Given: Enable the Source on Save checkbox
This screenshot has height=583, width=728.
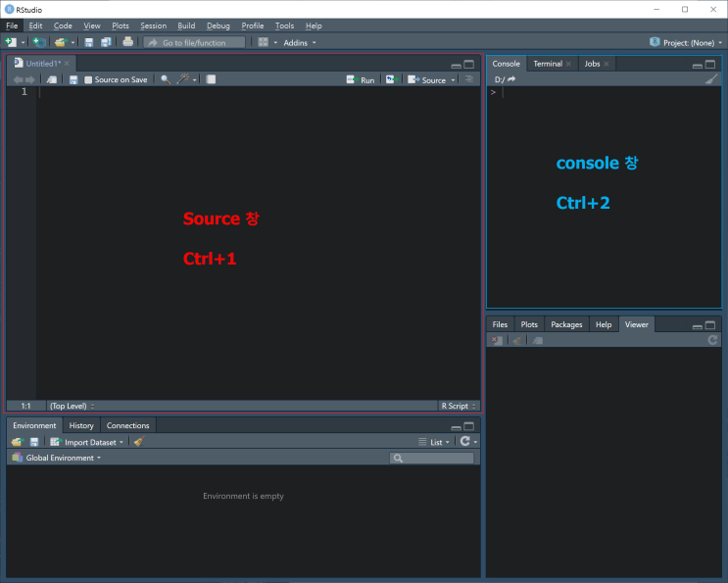Looking at the screenshot, I should (x=88, y=79).
